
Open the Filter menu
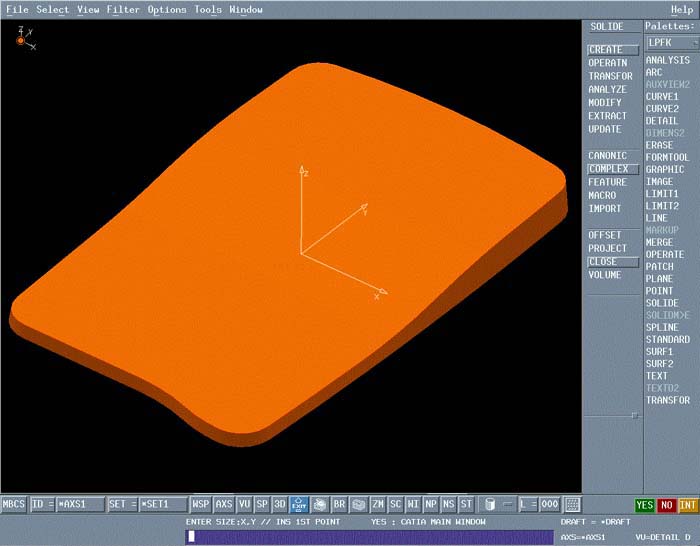pyautogui.click(x=123, y=10)
